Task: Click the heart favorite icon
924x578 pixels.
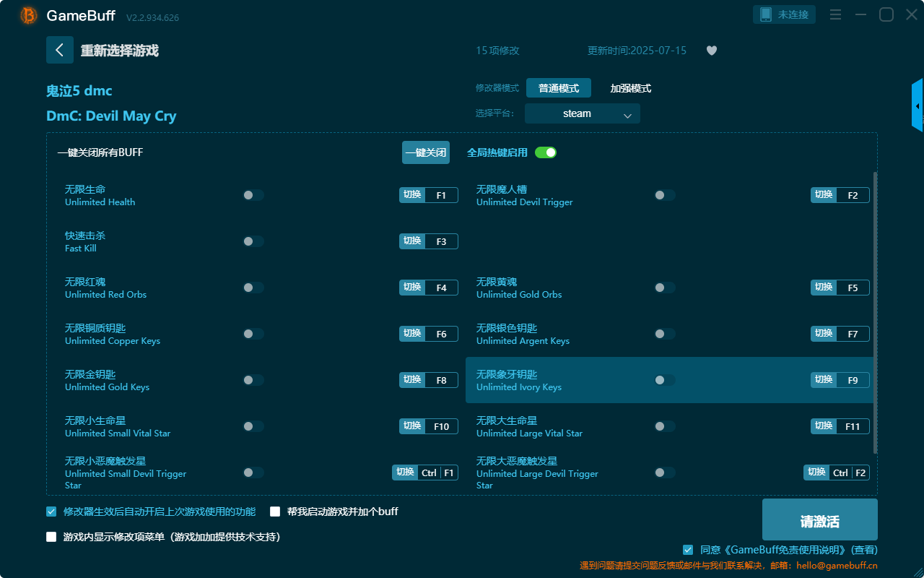Action: point(712,51)
